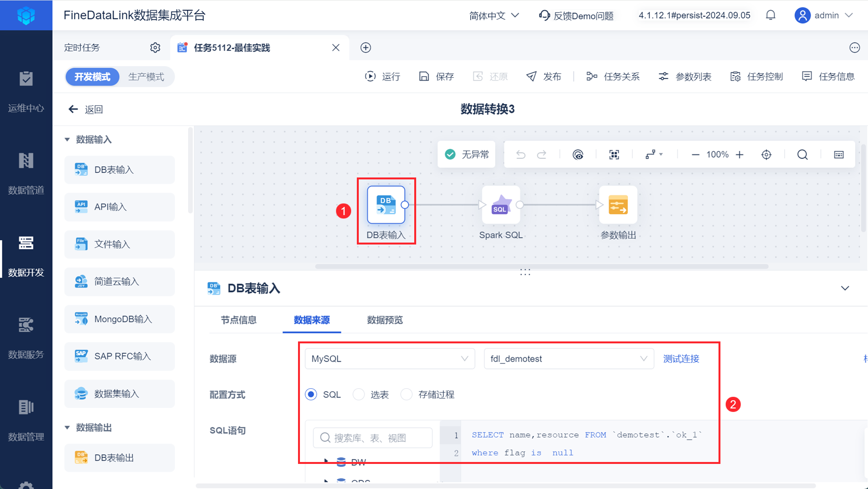The height and width of the screenshot is (489, 868).
Task: Open 任务信息 panel
Action: pos(828,77)
